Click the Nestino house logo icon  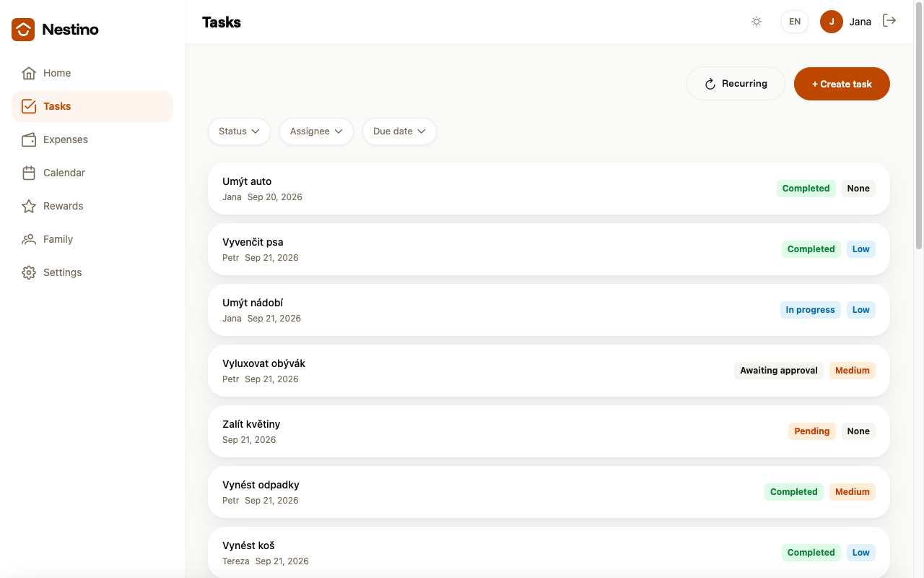23,30
